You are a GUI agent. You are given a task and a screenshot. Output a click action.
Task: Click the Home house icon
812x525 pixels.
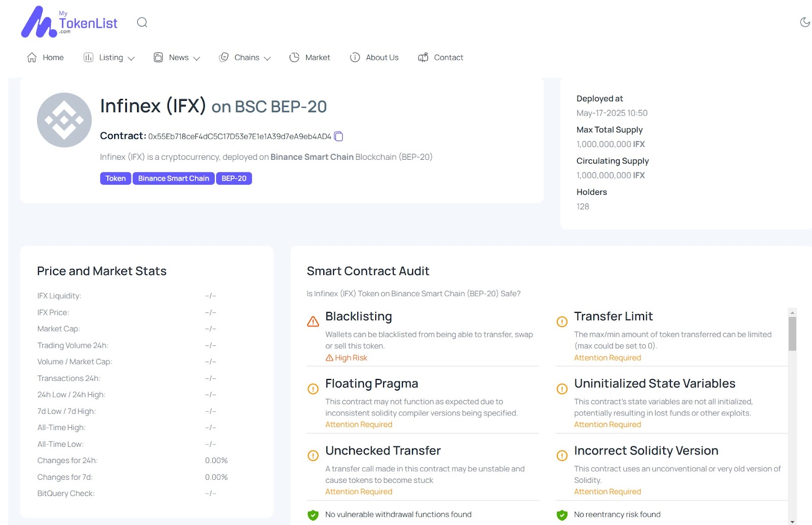[32, 57]
